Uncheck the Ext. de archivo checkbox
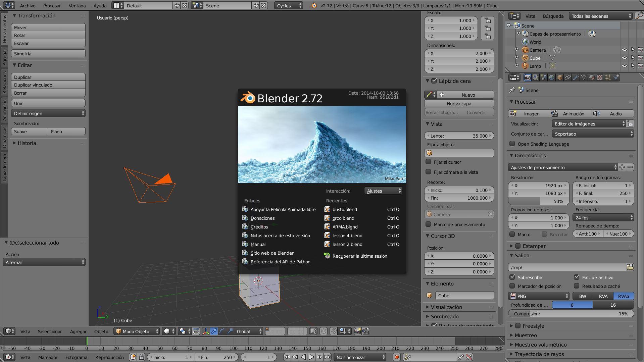Screen dimensions: 644x362 click(577, 277)
